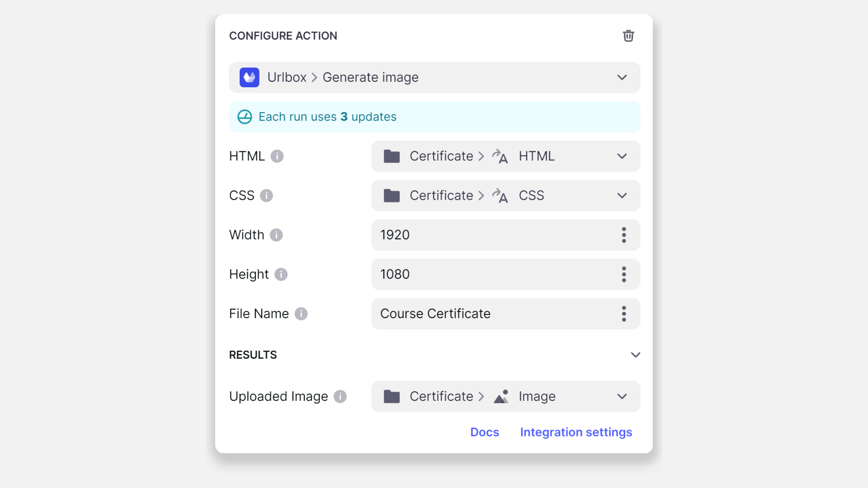Click the info icon next to File Name
This screenshot has height=488, width=868.
(x=301, y=314)
